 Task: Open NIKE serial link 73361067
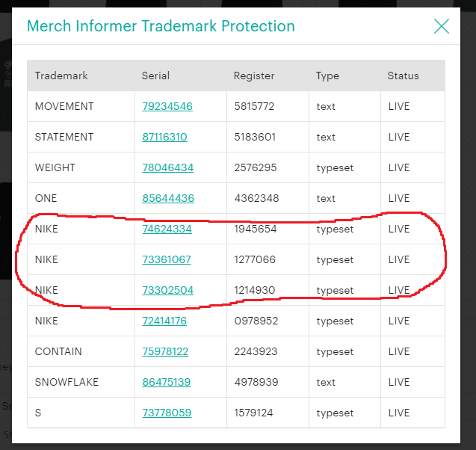(x=167, y=259)
